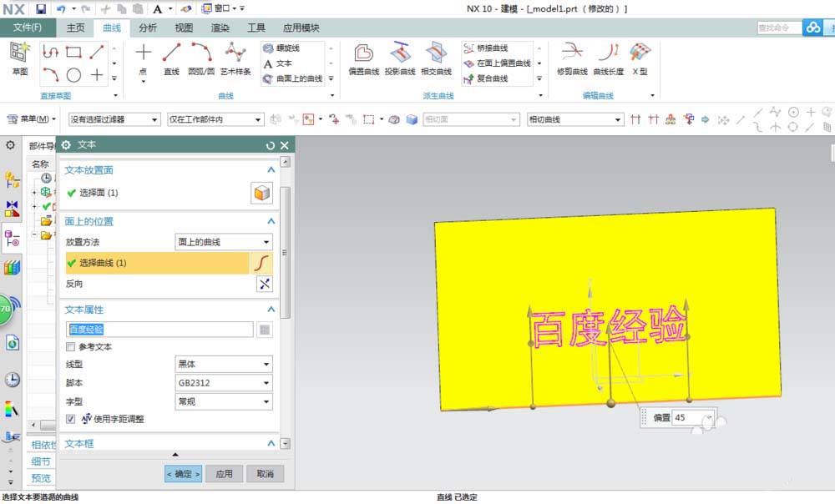835x504 pixels.
Task: Open Offset Curve in Face (在面上偏置曲线)
Action: [498, 63]
